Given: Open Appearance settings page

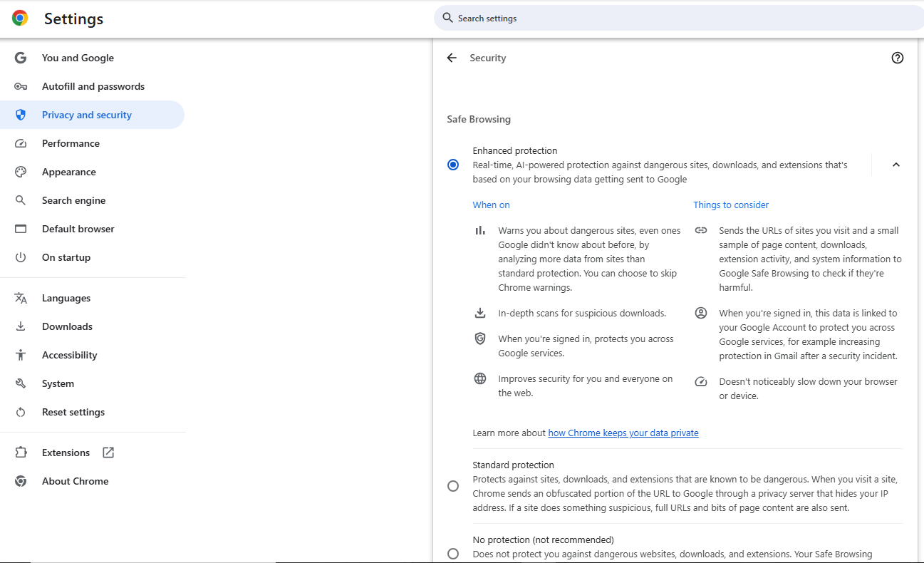Looking at the screenshot, I should [x=69, y=172].
